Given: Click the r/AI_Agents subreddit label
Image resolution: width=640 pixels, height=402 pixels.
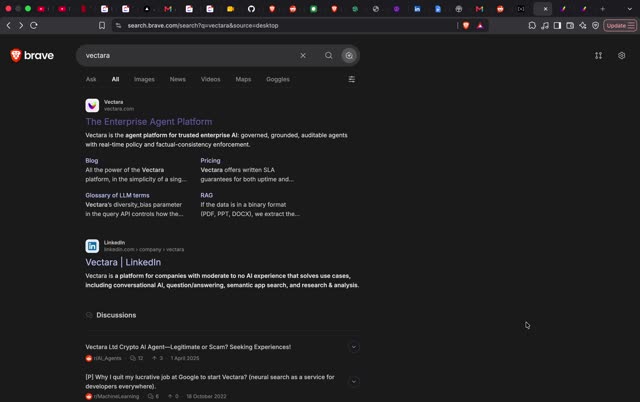Looking at the screenshot, I should (107, 358).
